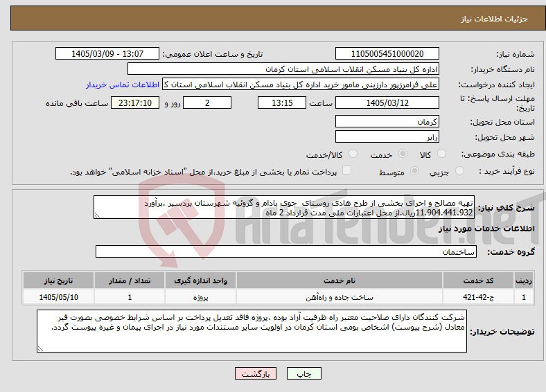The width and height of the screenshot is (546, 392).
Task: Click the need date cell 1405/05/10
Action: click(58, 297)
